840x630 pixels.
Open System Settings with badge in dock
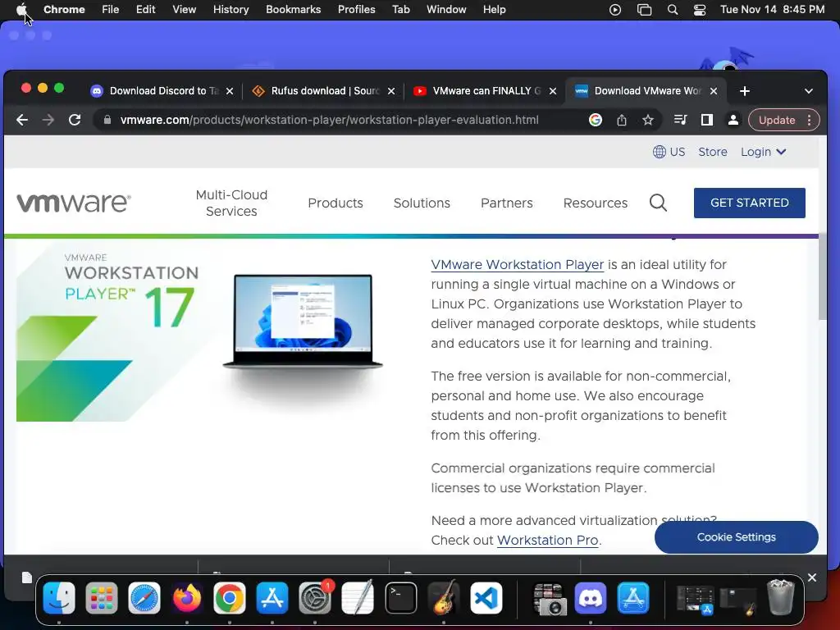pos(315,598)
